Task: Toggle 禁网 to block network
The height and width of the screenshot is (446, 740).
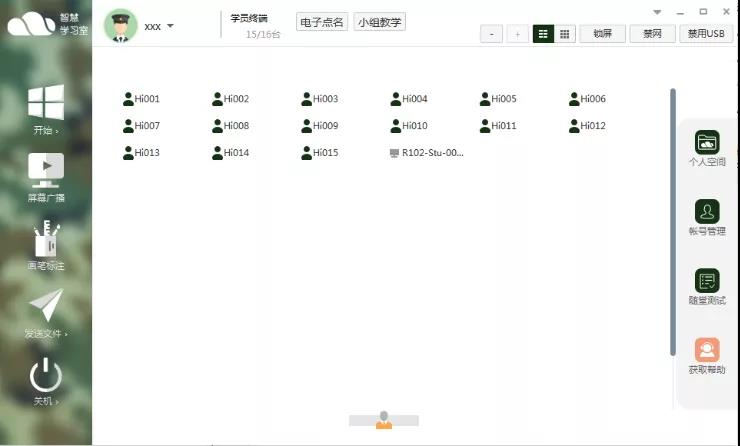Action: [x=652, y=34]
